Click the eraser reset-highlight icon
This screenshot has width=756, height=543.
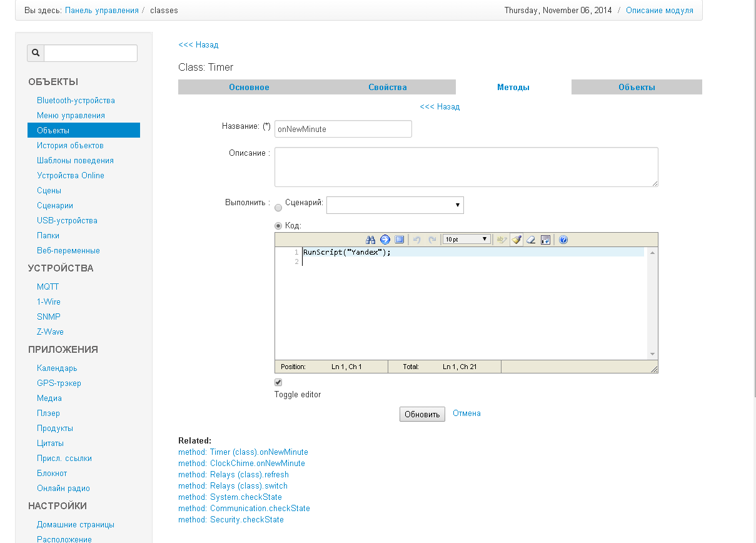pos(531,240)
